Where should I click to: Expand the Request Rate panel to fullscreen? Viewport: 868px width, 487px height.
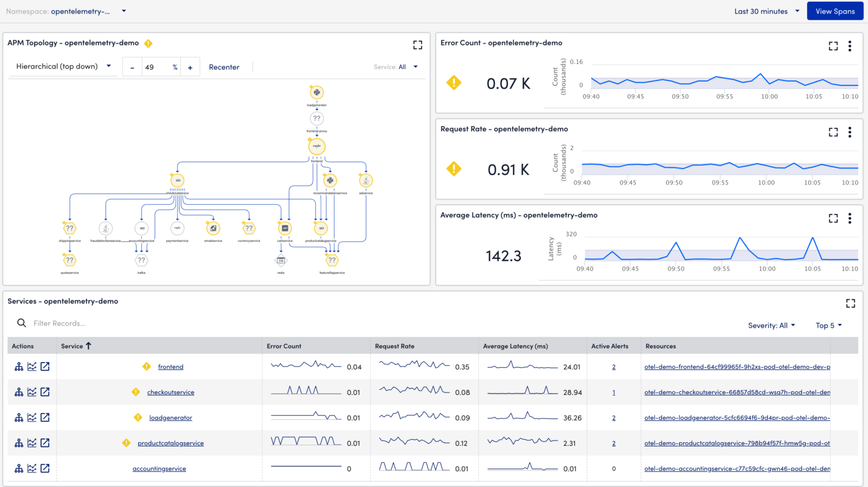(833, 132)
